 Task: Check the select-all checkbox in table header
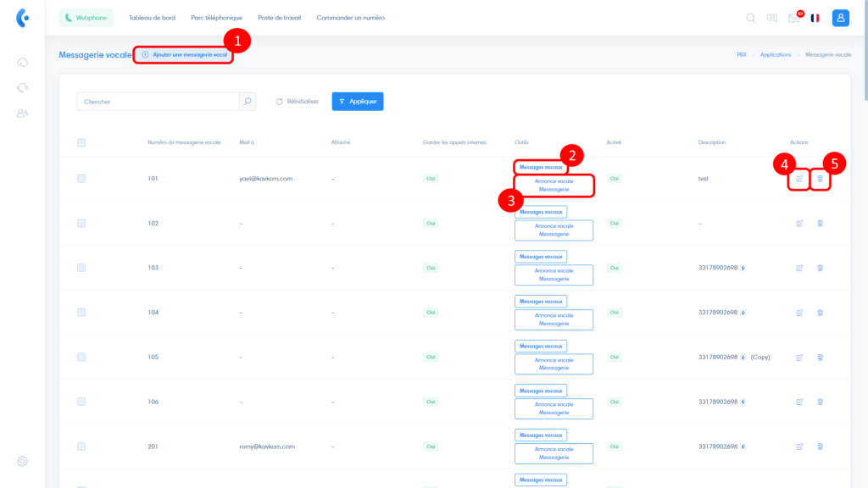(81, 142)
